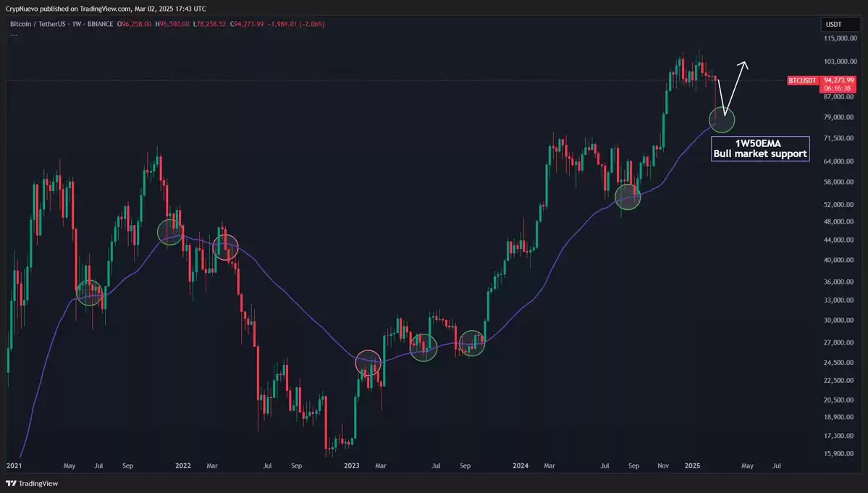Click the TradingView logo in the footer
The image size is (868, 493).
click(x=32, y=483)
